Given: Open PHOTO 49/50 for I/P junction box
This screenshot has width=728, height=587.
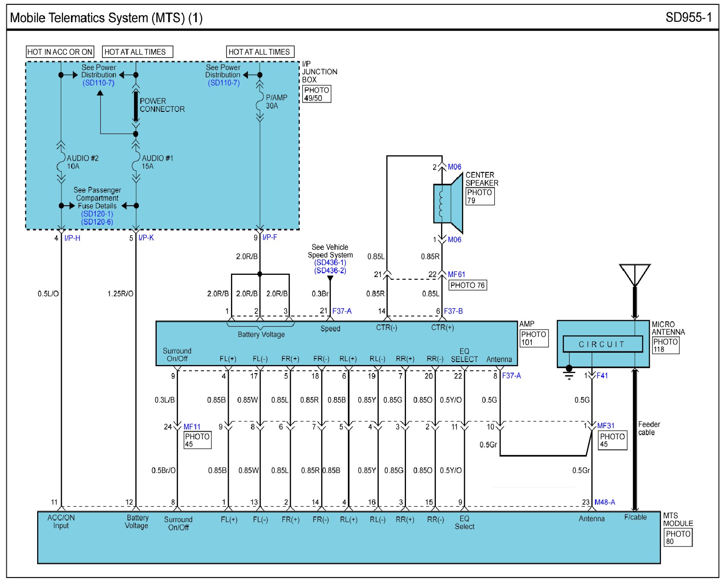Looking at the screenshot, I should [x=316, y=94].
